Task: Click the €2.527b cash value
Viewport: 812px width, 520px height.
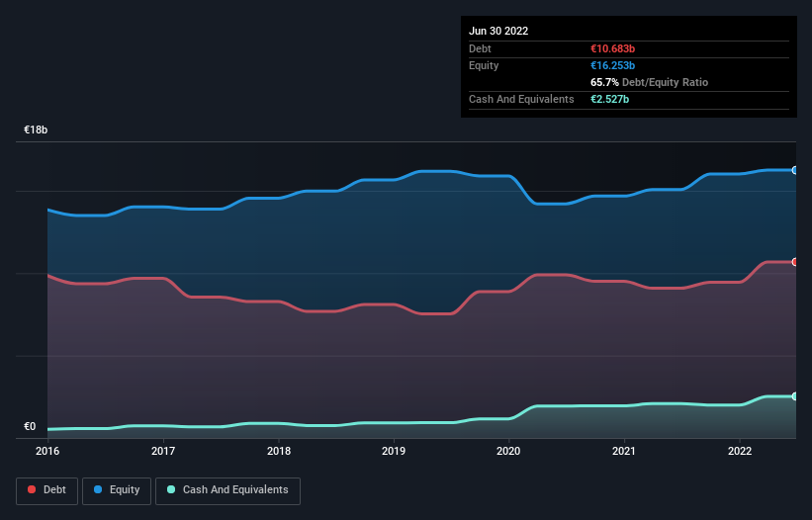Action: pyautogui.click(x=609, y=99)
